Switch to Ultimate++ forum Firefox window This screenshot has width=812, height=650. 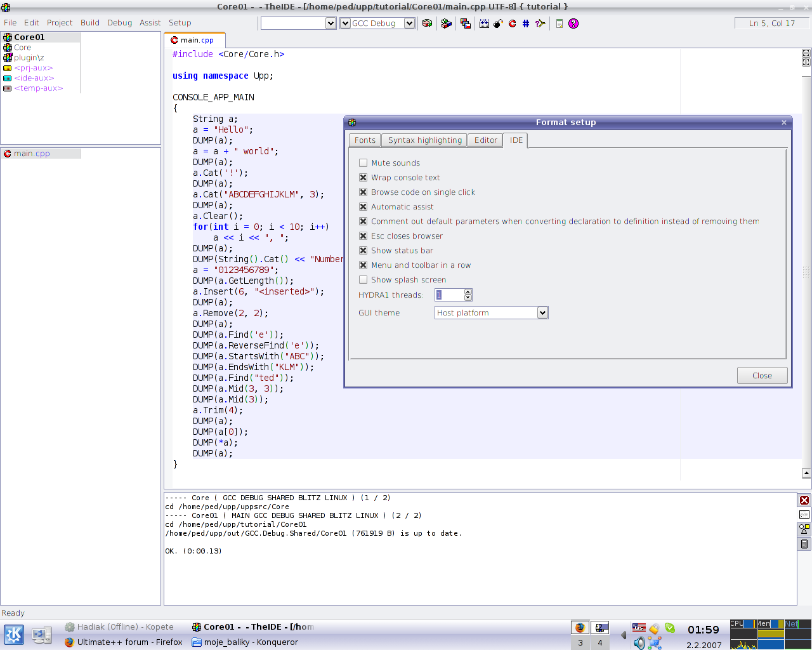click(x=124, y=642)
